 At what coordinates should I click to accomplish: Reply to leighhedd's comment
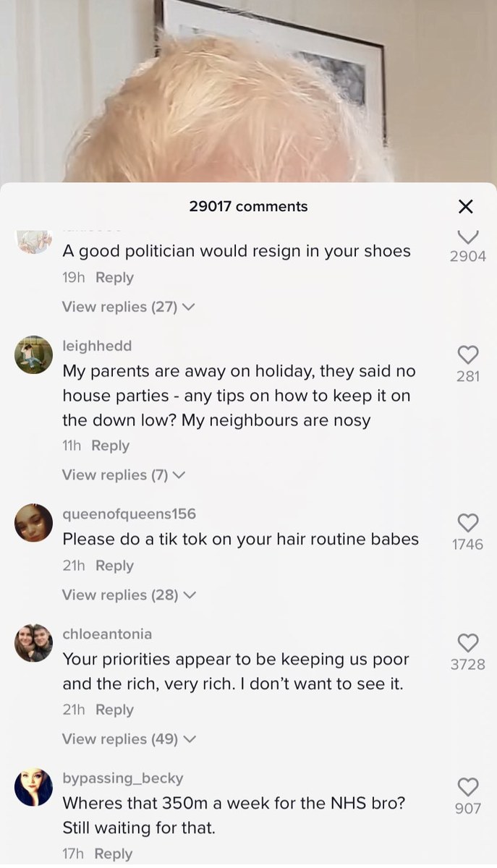pos(111,446)
